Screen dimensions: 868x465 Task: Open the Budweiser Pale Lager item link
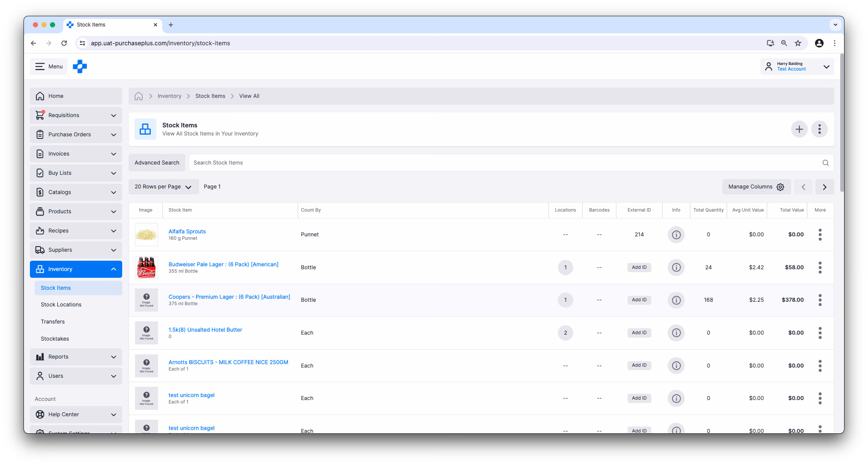tap(223, 265)
